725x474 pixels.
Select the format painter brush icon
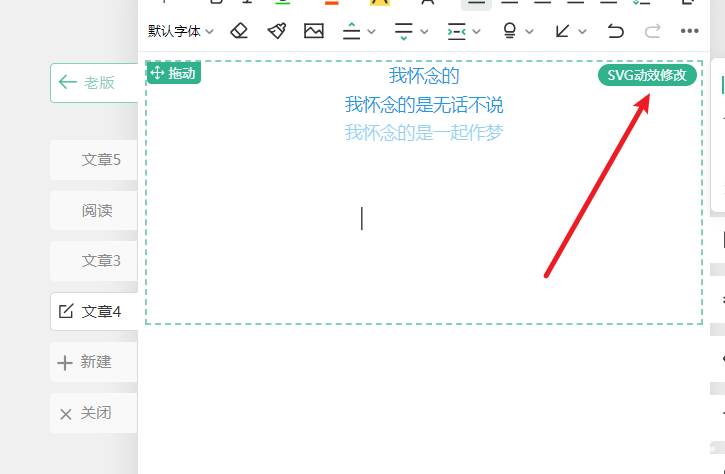(x=276, y=31)
